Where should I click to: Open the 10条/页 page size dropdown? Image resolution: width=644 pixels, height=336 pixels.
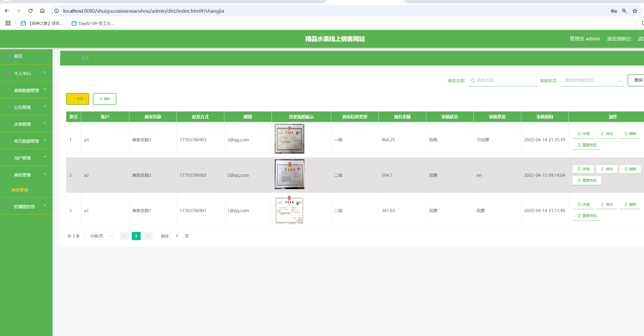pos(99,236)
